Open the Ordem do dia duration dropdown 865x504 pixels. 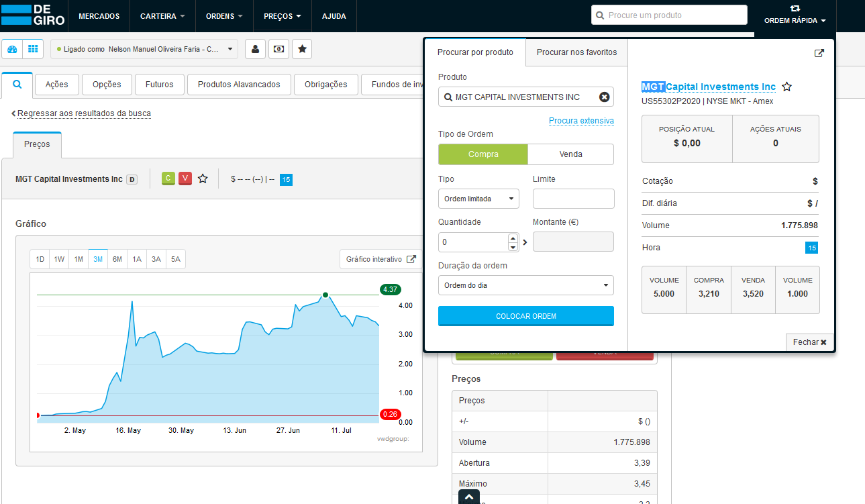525,285
